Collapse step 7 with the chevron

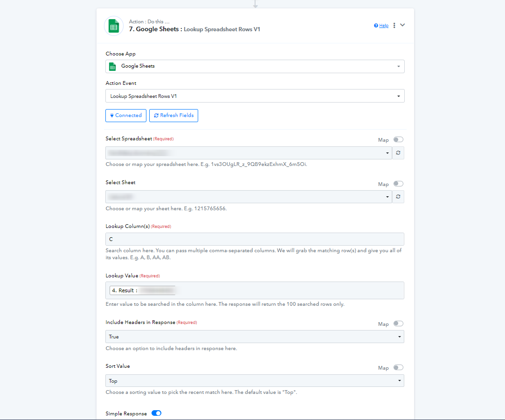click(x=402, y=25)
